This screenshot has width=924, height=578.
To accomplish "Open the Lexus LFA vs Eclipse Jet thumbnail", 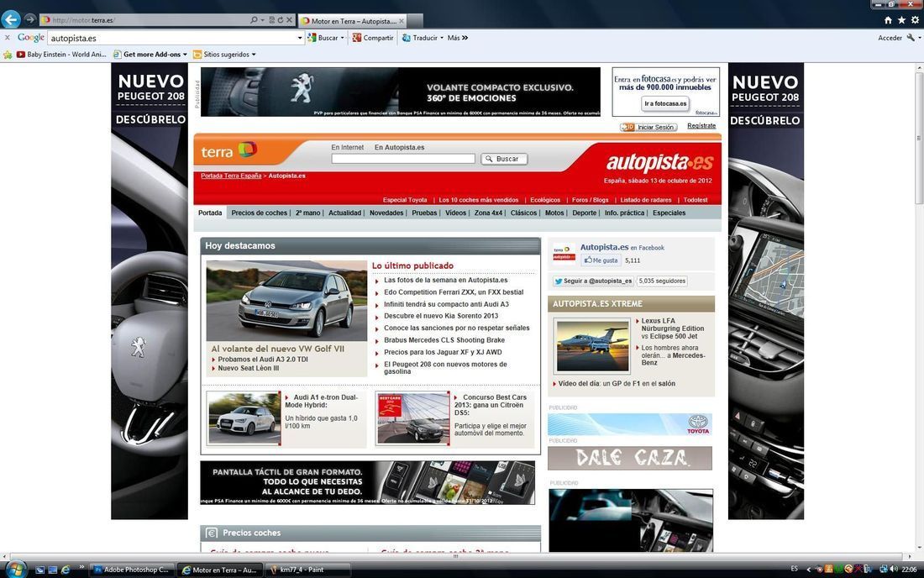I will click(593, 345).
